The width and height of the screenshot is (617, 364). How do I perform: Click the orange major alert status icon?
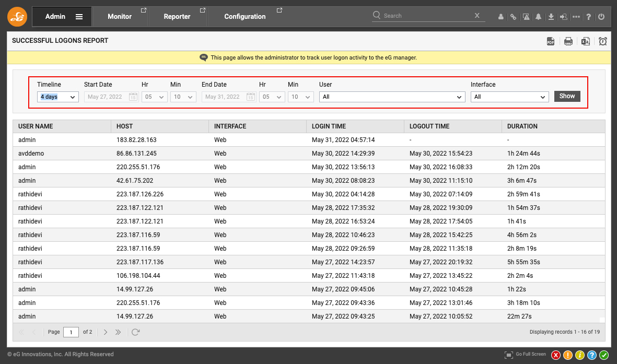(568, 355)
